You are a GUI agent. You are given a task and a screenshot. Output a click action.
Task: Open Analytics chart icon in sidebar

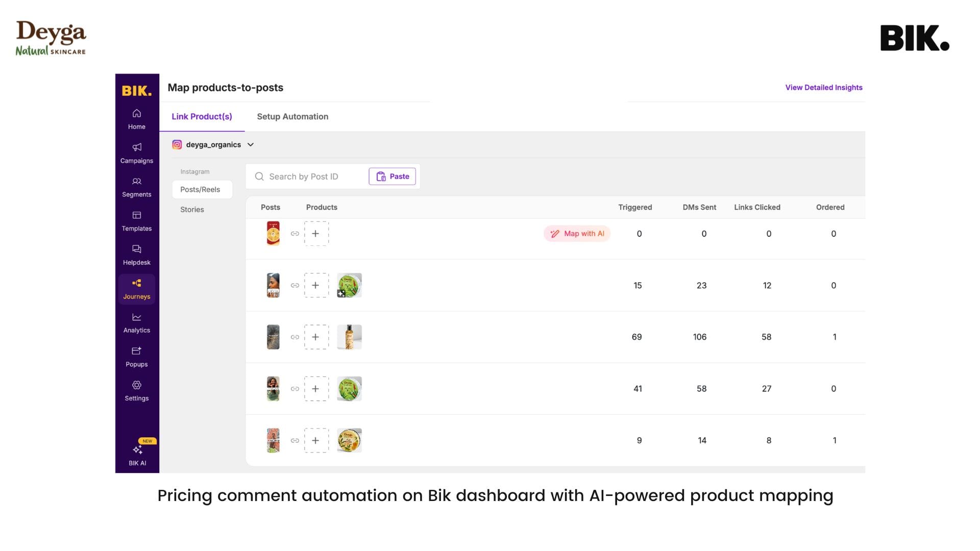pyautogui.click(x=137, y=317)
